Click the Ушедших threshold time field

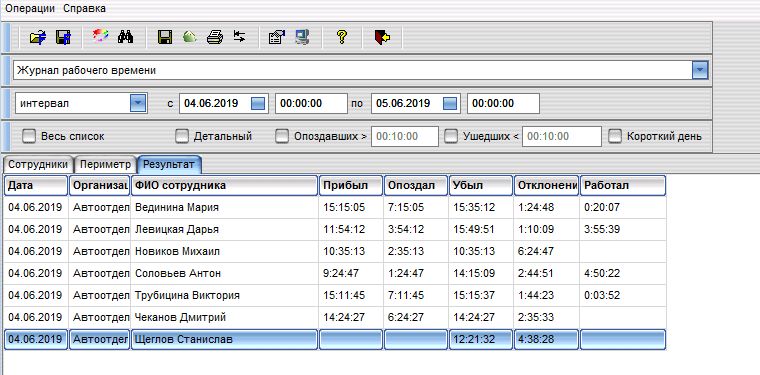click(x=562, y=137)
